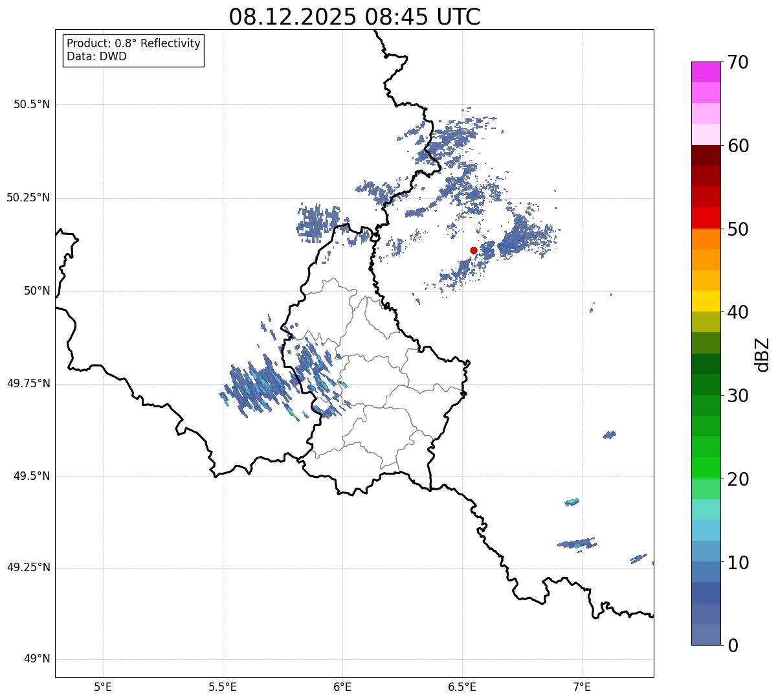This screenshot has height=700, width=778.
Task: Select the 49.5°N latitude label
Action: pyautogui.click(x=31, y=476)
